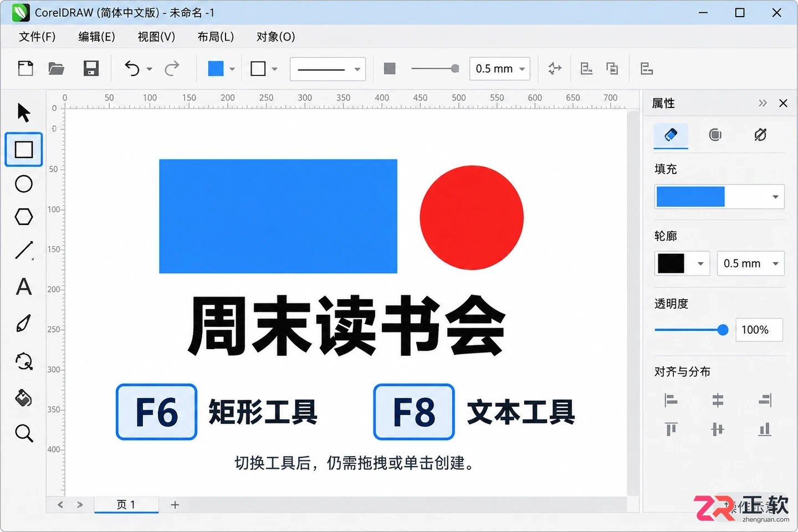Screen dimensions: 798x532
Task: Click the gray square icon before the slider
Action: coord(390,69)
